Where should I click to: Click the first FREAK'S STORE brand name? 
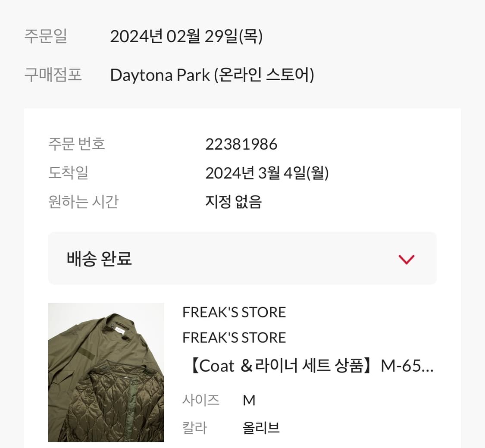click(234, 312)
